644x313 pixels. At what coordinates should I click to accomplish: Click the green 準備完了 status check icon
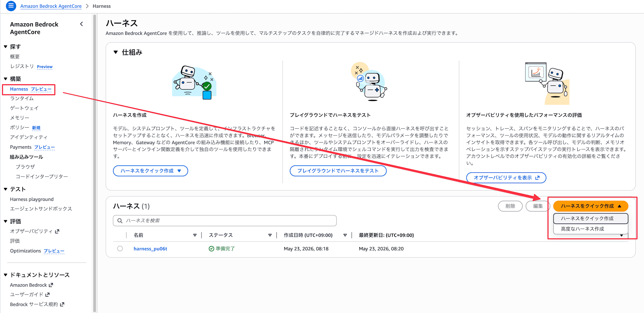point(212,249)
